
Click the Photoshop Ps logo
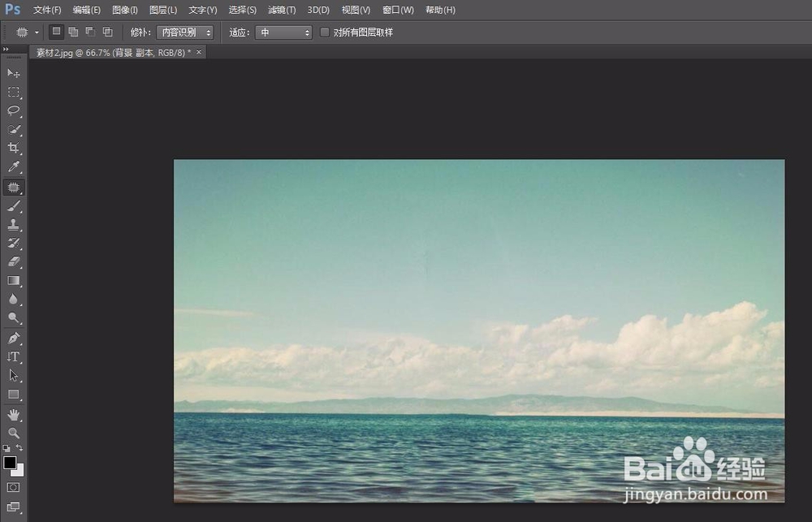pos(12,9)
